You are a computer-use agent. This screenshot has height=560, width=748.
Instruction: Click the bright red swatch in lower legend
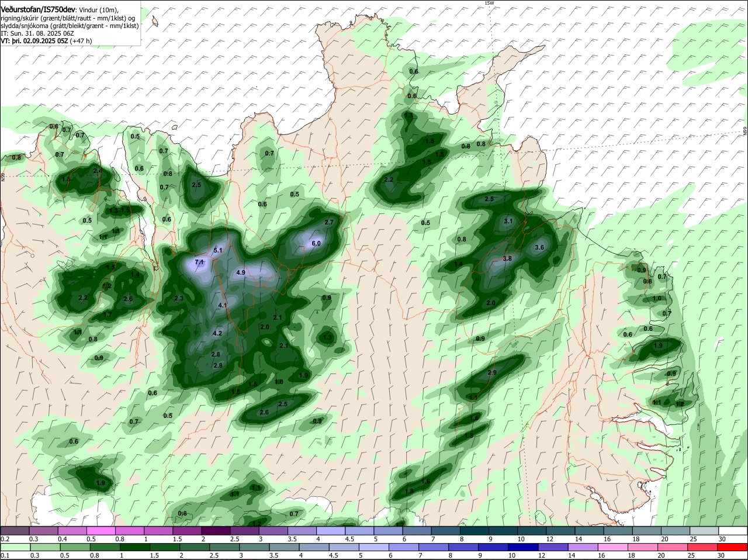pos(733,547)
